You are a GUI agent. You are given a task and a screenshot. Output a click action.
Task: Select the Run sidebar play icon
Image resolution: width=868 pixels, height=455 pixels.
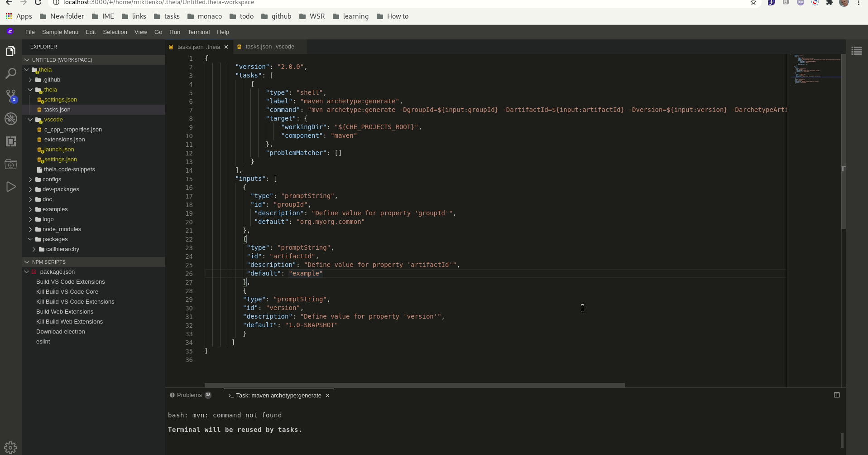pyautogui.click(x=11, y=187)
